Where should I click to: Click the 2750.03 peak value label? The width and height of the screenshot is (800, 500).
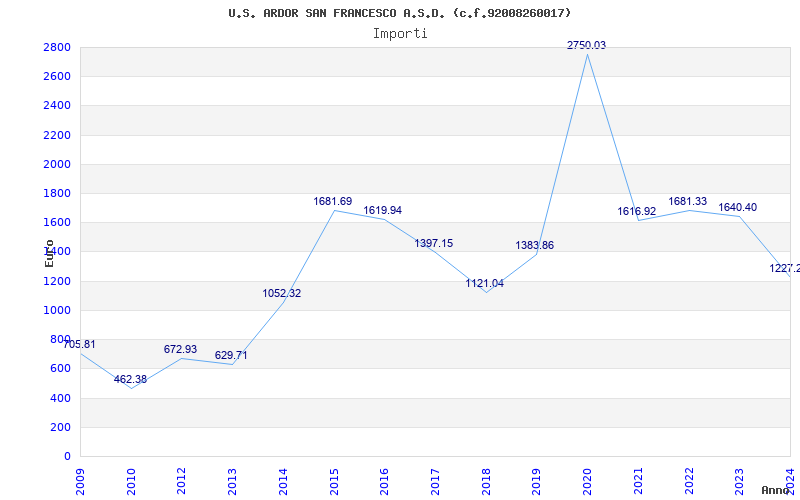[x=586, y=45]
